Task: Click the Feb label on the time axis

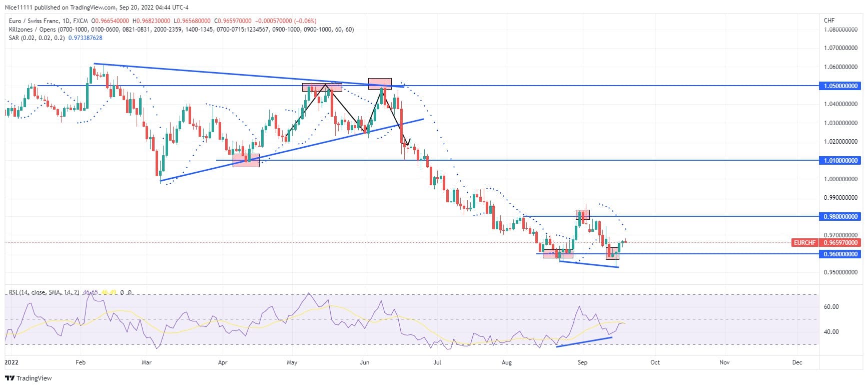Action: 81,362
